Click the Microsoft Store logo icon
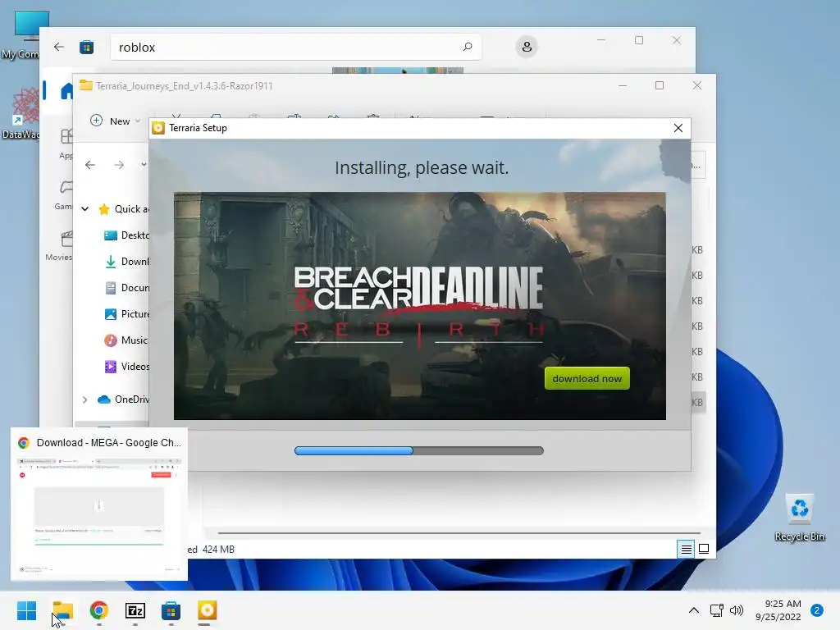The width and height of the screenshot is (840, 630). (x=87, y=48)
